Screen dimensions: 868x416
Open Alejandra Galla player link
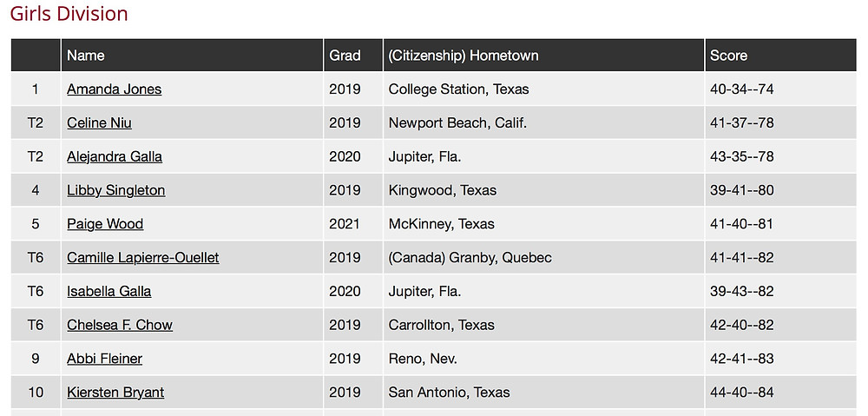115,157
